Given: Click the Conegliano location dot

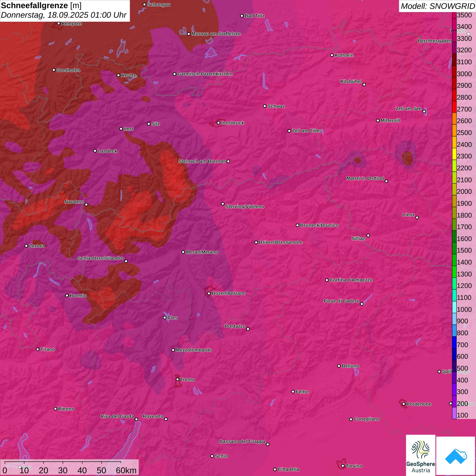Looking at the screenshot, I should tap(351, 419).
